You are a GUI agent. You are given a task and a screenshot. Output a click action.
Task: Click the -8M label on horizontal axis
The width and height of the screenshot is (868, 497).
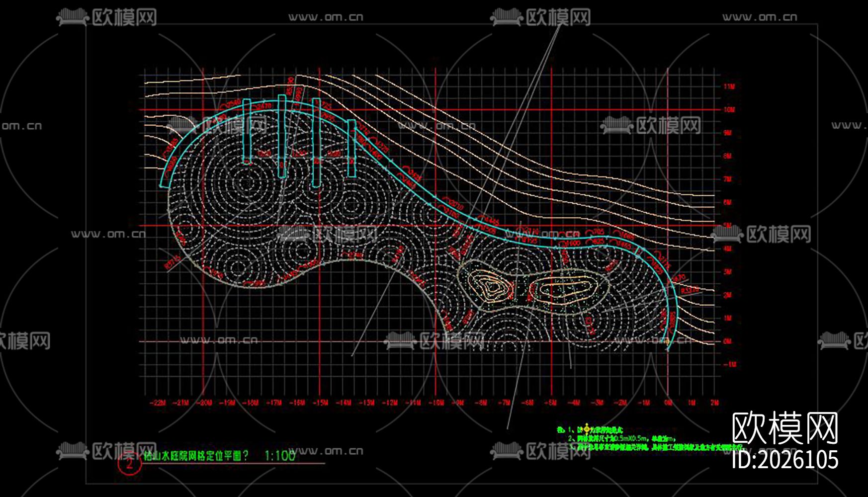(x=481, y=403)
